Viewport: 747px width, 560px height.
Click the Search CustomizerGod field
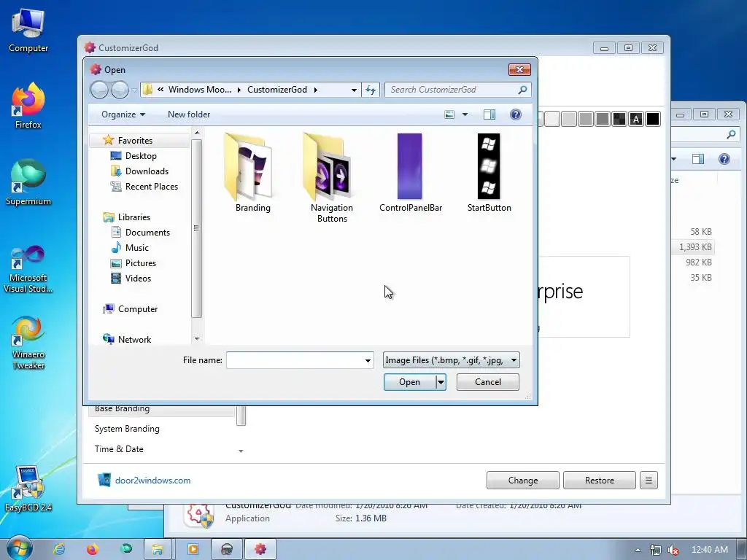(x=450, y=90)
